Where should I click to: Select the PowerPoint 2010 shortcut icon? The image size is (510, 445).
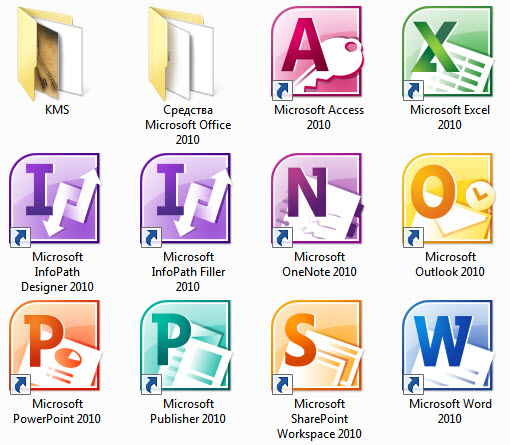click(56, 347)
